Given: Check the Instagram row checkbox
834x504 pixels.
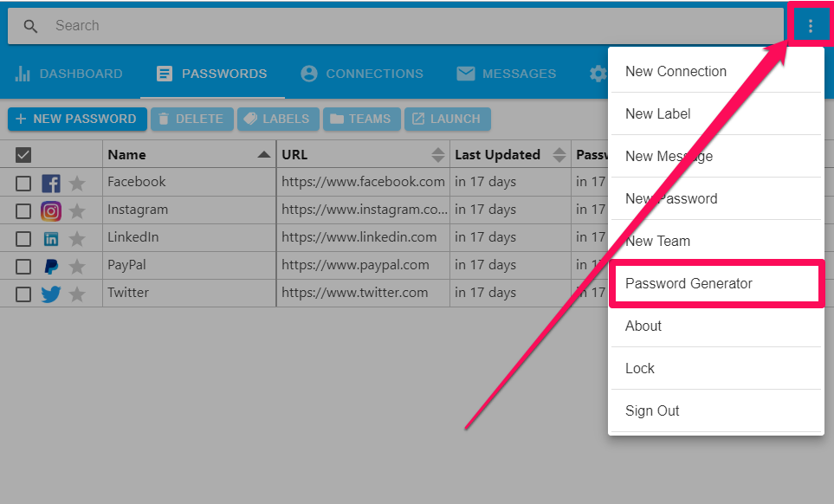Looking at the screenshot, I should point(23,210).
